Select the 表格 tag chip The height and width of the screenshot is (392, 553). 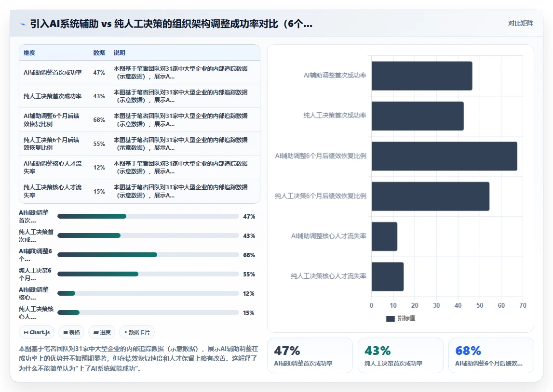(x=71, y=332)
